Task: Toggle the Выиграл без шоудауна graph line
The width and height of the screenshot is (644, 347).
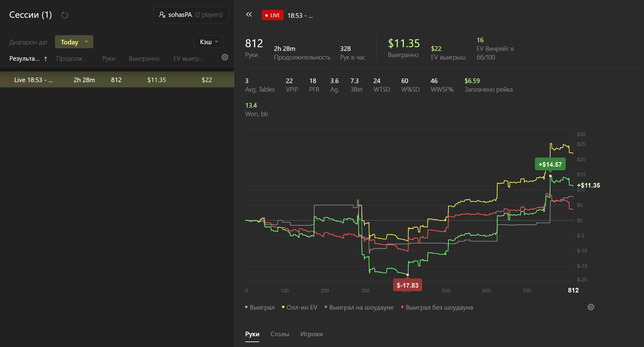Action: [x=437, y=307]
